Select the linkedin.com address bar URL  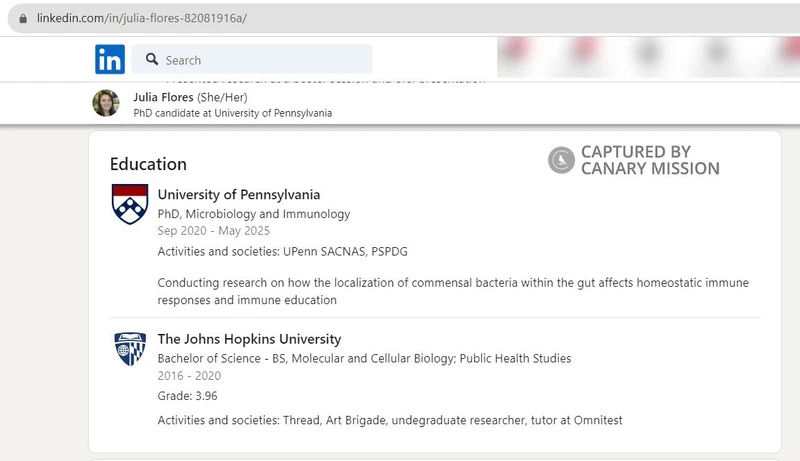click(x=142, y=18)
